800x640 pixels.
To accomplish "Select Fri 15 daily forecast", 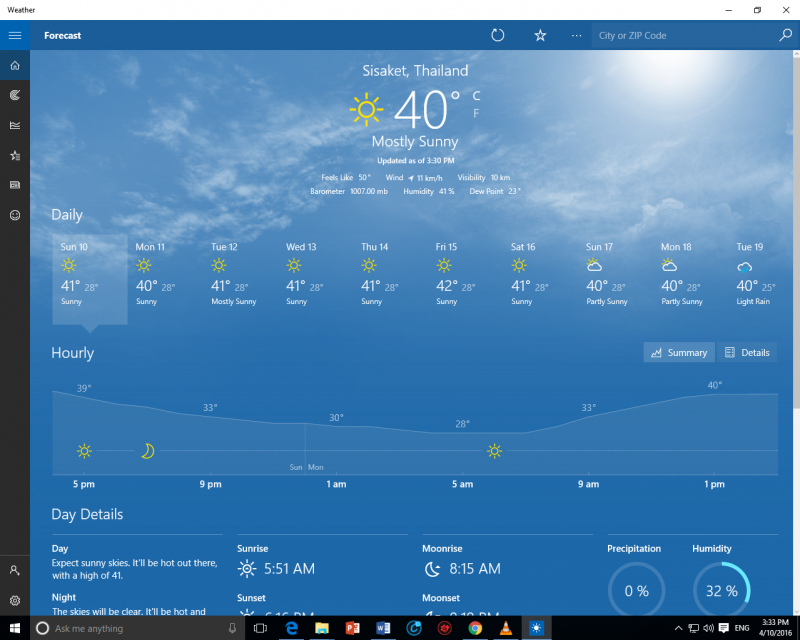I will pos(447,275).
